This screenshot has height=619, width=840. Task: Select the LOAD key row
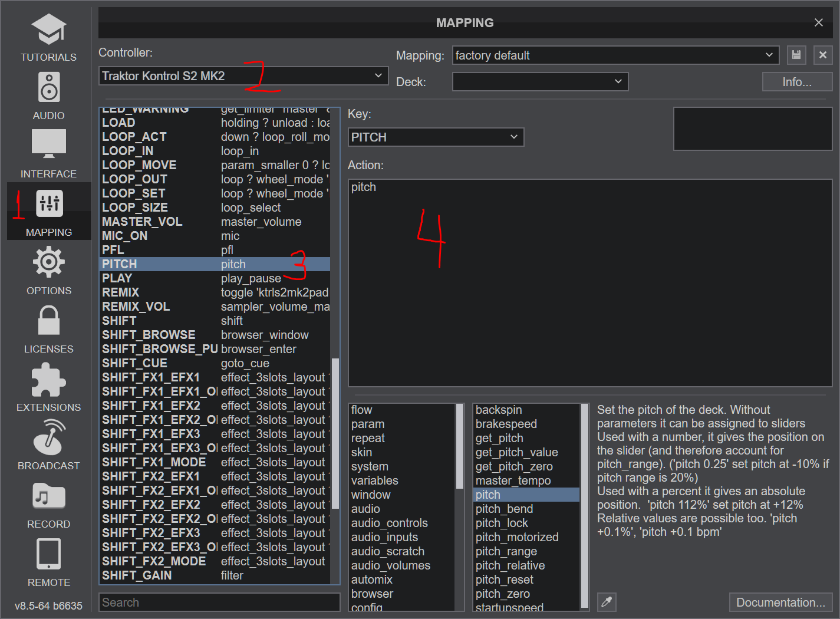pos(215,123)
